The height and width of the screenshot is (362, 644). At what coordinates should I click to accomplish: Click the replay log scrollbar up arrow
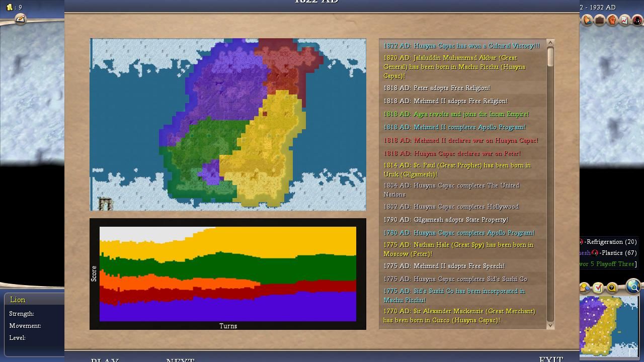[x=550, y=42]
